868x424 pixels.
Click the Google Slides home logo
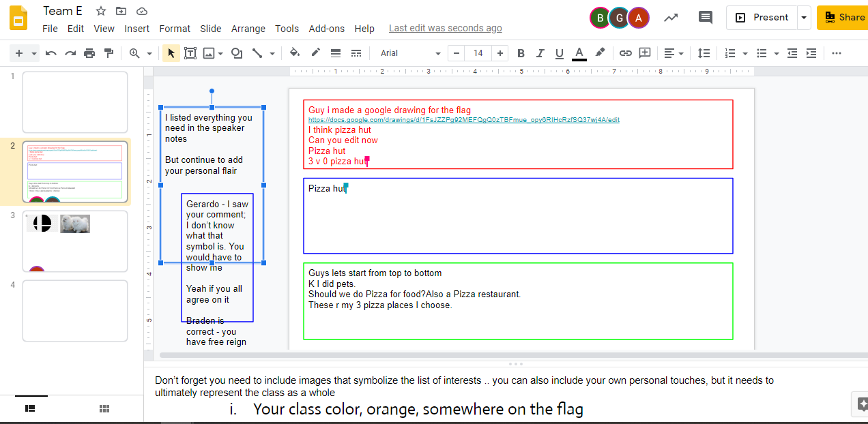pyautogui.click(x=18, y=18)
